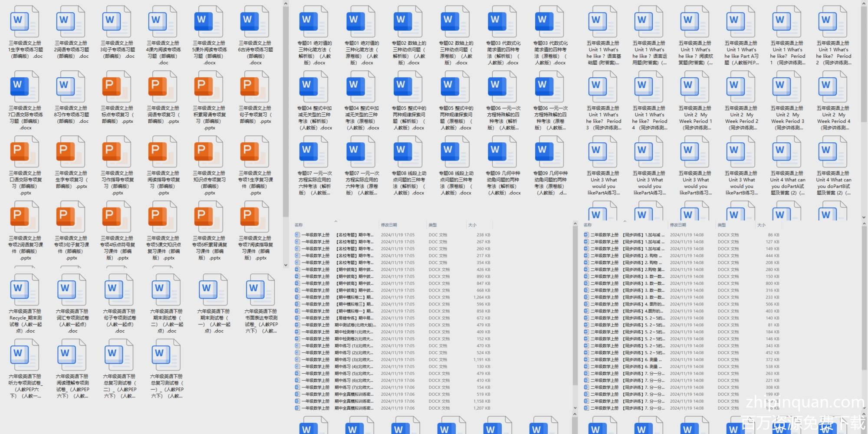
Task: Open the Unit 2 My Week Period 1 document
Action: click(695, 87)
